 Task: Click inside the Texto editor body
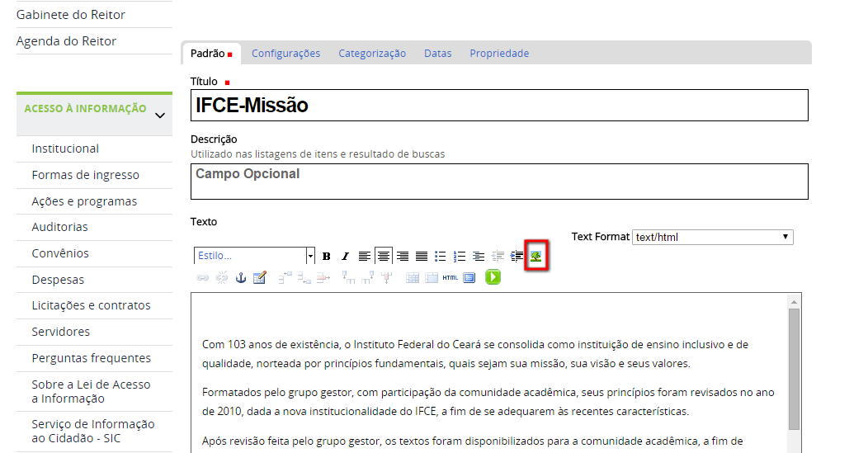489,373
